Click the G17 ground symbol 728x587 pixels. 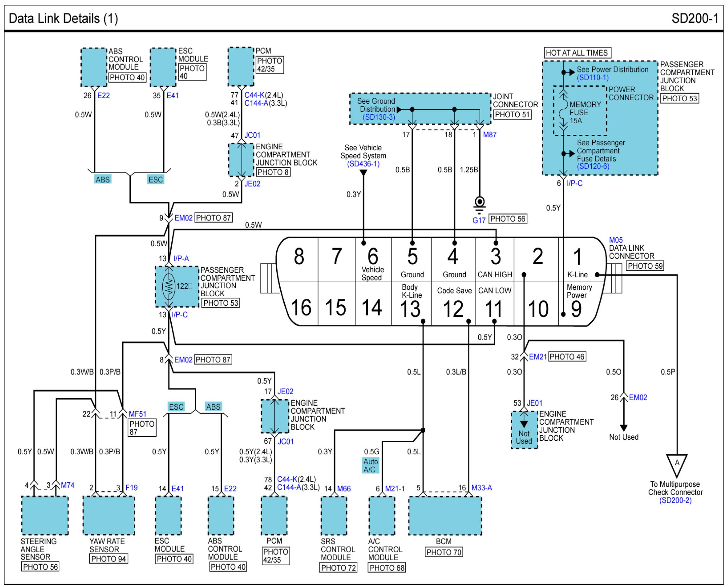480,202
